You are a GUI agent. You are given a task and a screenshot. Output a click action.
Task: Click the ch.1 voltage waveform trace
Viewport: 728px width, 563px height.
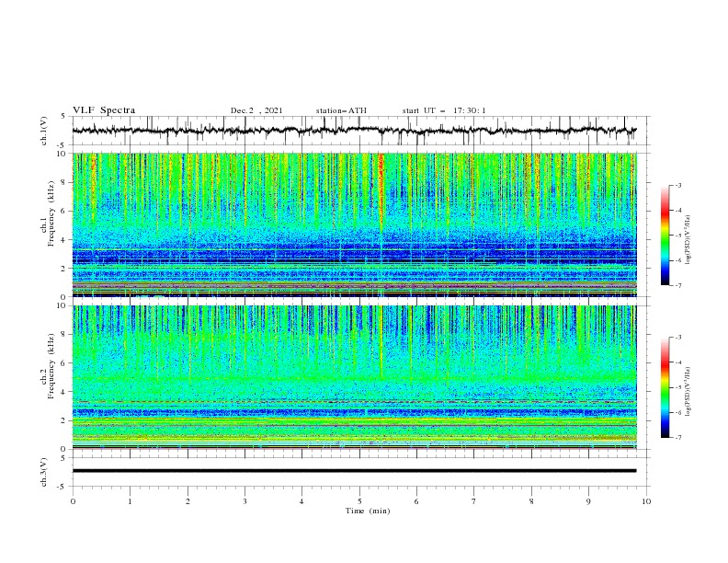(x=354, y=131)
